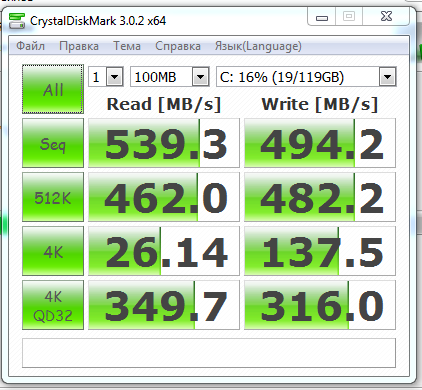Expand the 100MB test size dropdown
Image resolution: width=422 pixels, height=390 pixels.
(x=170, y=77)
